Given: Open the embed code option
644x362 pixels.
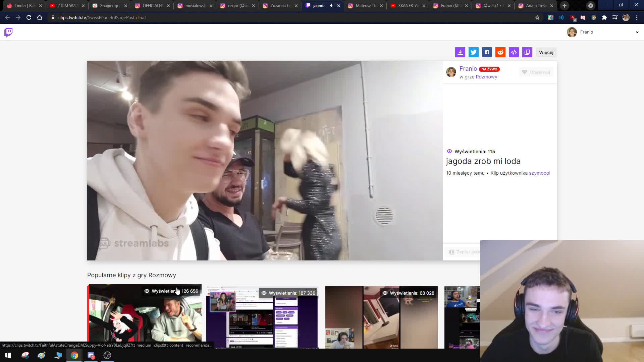Looking at the screenshot, I should (514, 52).
